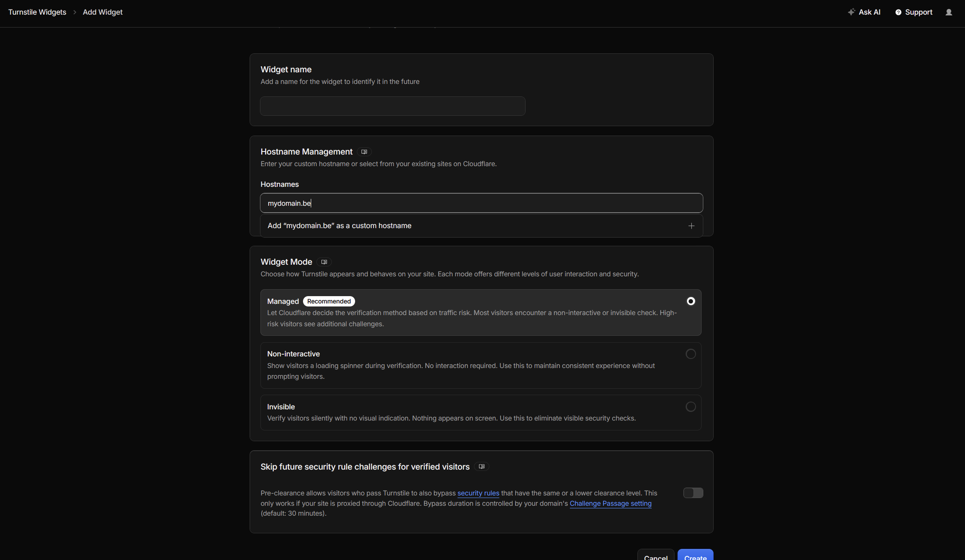Viewport: 965px width, 560px height.
Task: Open the Ask AI sparkle icon
Action: (851, 12)
